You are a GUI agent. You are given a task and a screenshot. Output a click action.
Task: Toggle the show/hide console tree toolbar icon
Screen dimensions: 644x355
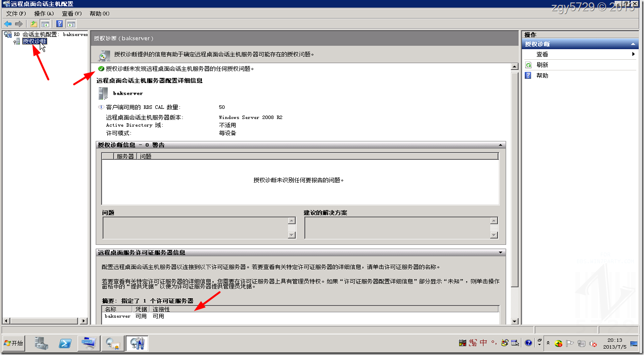coord(45,24)
